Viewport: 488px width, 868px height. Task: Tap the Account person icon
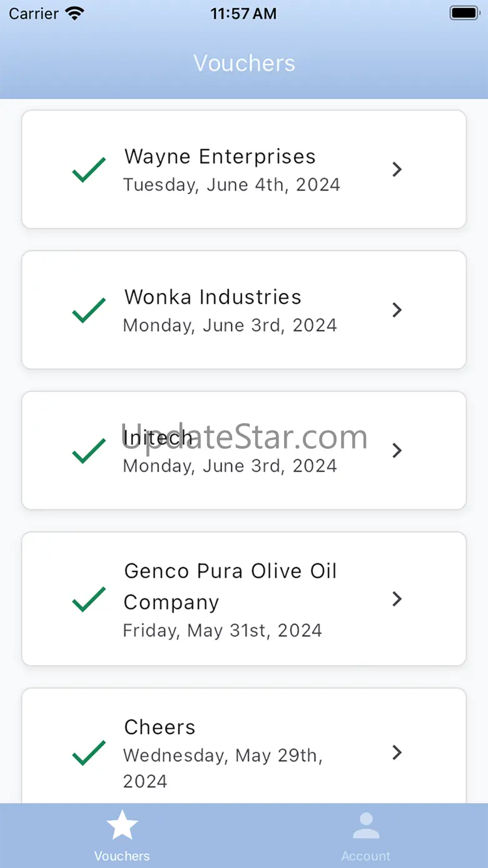[366, 826]
